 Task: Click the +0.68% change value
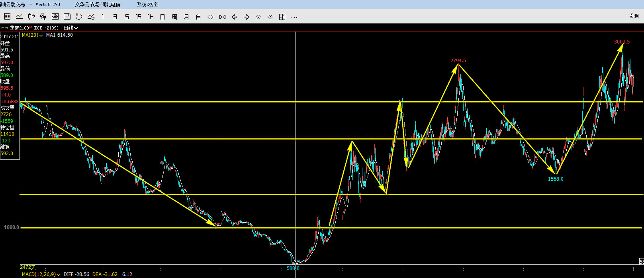pos(10,102)
